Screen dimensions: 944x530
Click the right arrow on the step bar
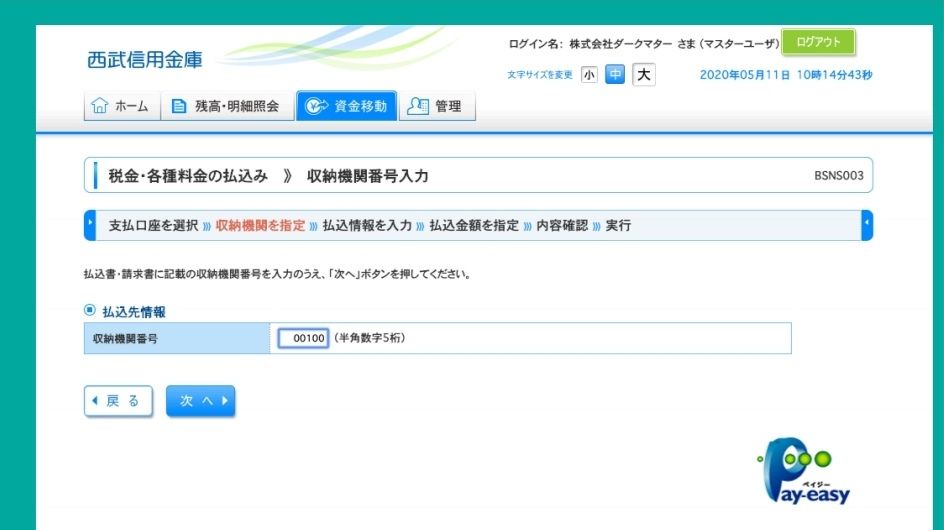tap(867, 225)
